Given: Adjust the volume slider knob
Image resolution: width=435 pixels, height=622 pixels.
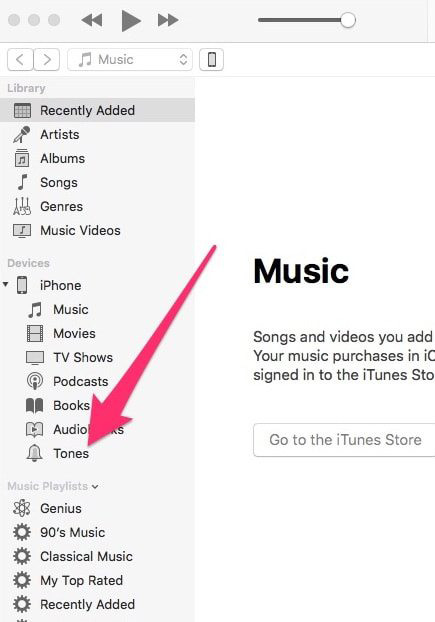Looking at the screenshot, I should pyautogui.click(x=348, y=20).
